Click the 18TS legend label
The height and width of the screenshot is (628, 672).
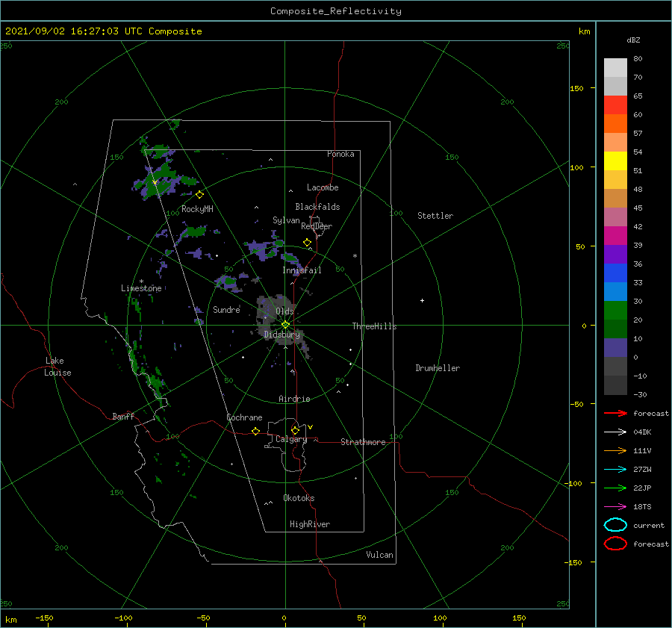click(642, 506)
